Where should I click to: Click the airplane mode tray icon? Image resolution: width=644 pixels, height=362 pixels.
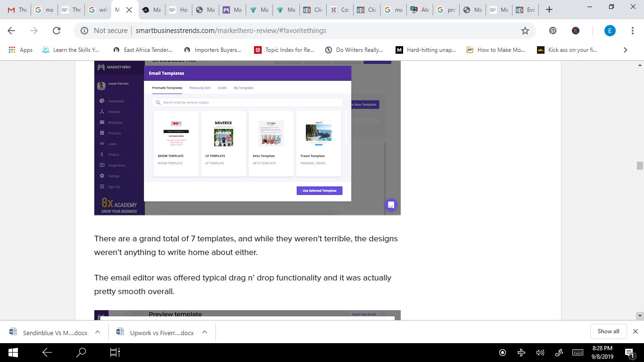click(x=521, y=353)
